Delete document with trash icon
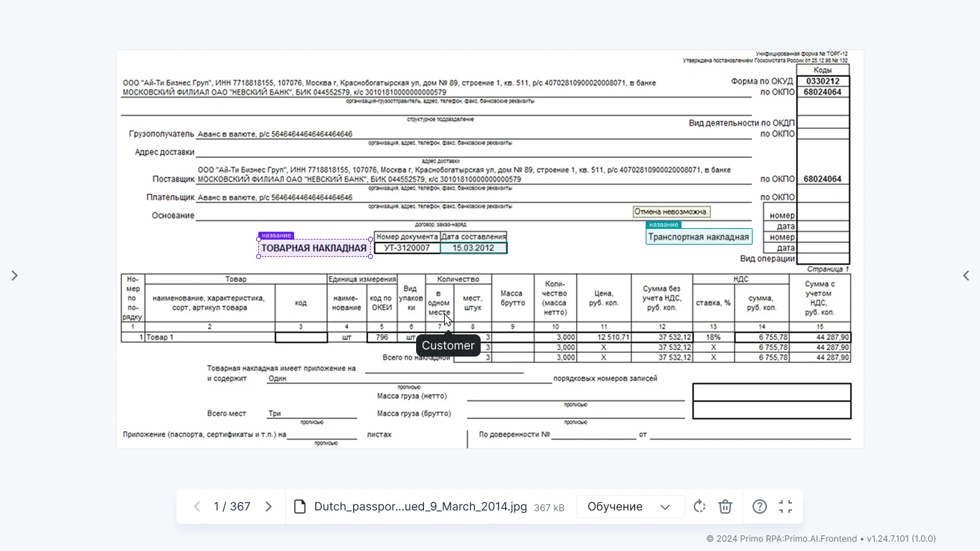Viewport: 980px width, 551px height. coord(725,507)
